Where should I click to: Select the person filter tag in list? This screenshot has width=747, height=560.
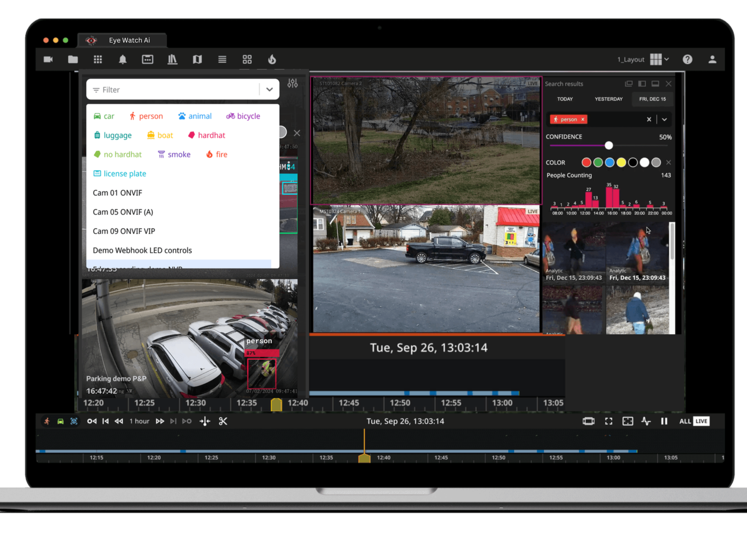tap(146, 116)
